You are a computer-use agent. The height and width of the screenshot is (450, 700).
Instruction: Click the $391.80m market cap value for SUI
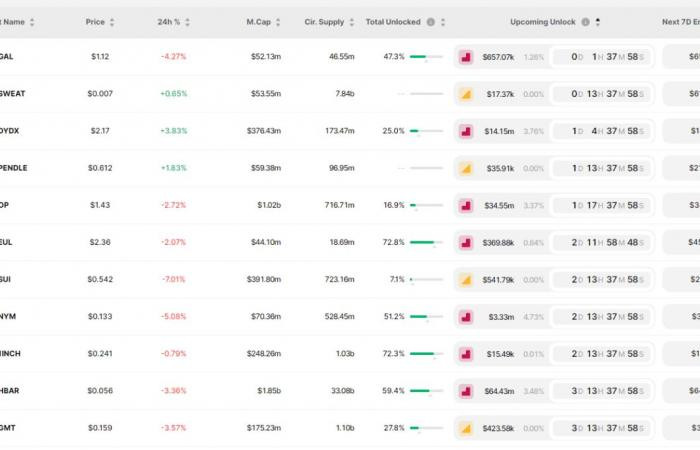tap(264, 279)
